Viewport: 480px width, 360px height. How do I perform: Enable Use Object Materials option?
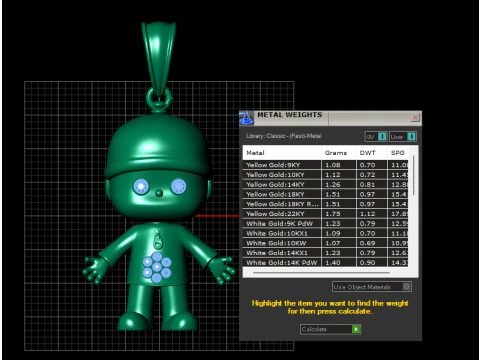click(372, 287)
